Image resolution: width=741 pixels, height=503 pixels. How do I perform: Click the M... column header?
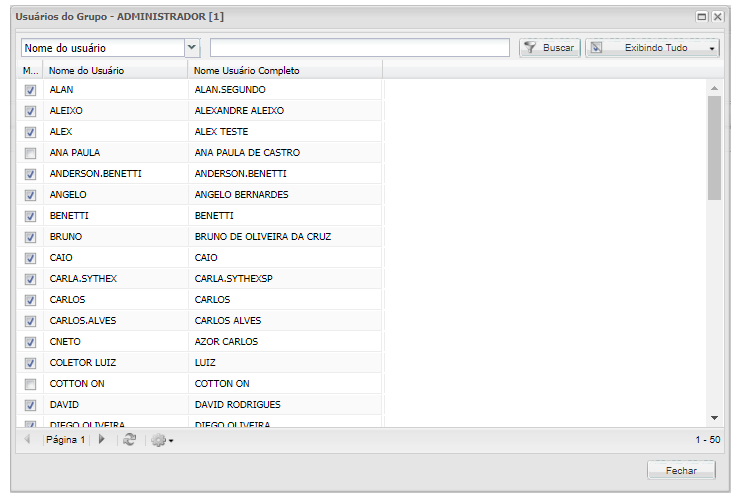[30, 70]
